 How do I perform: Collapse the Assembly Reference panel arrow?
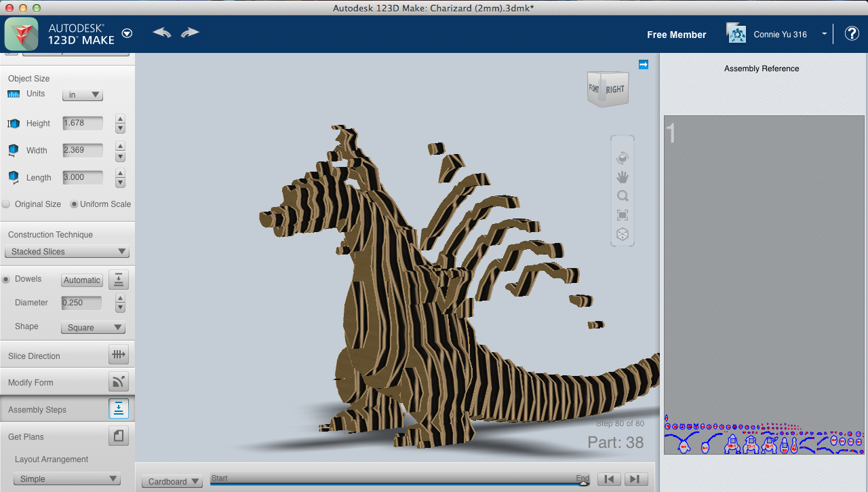pos(644,64)
